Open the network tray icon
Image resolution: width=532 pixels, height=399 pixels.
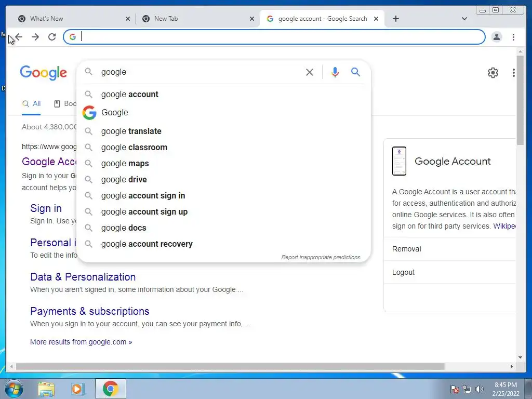coord(467,389)
